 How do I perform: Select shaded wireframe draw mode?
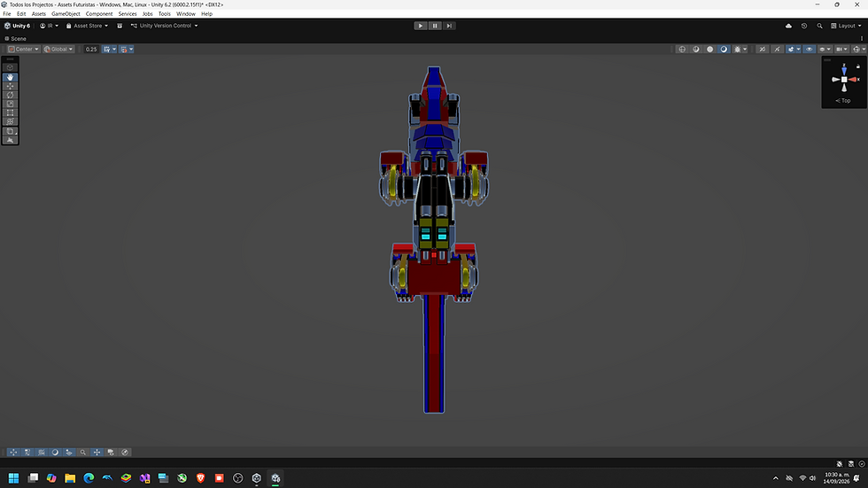click(x=696, y=50)
